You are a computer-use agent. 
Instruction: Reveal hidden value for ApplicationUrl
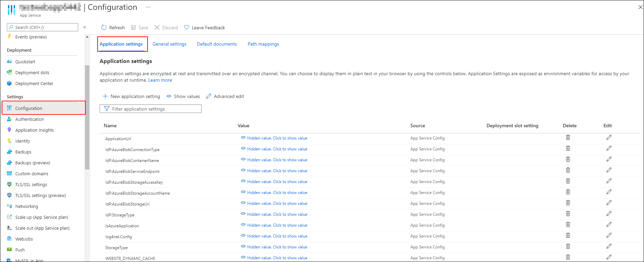(x=274, y=138)
